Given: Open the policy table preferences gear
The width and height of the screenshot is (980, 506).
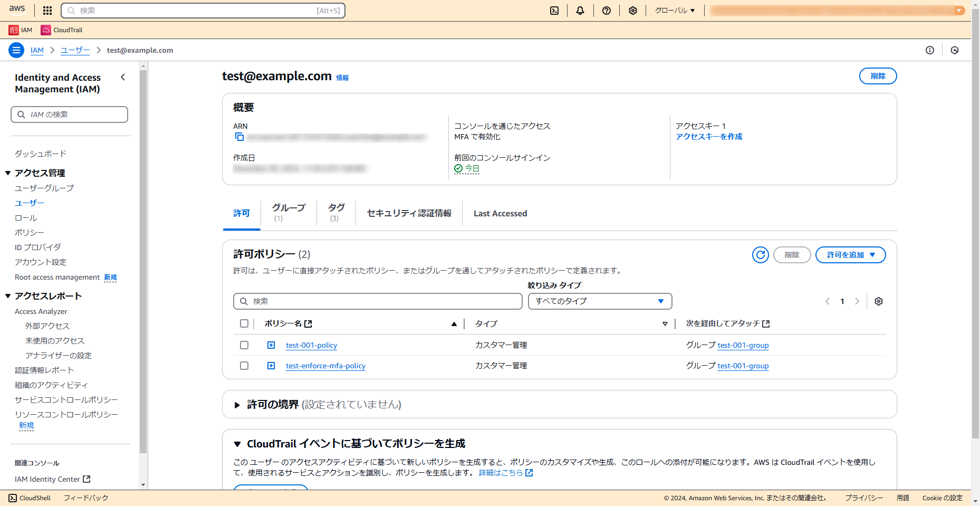Looking at the screenshot, I should pos(879,301).
